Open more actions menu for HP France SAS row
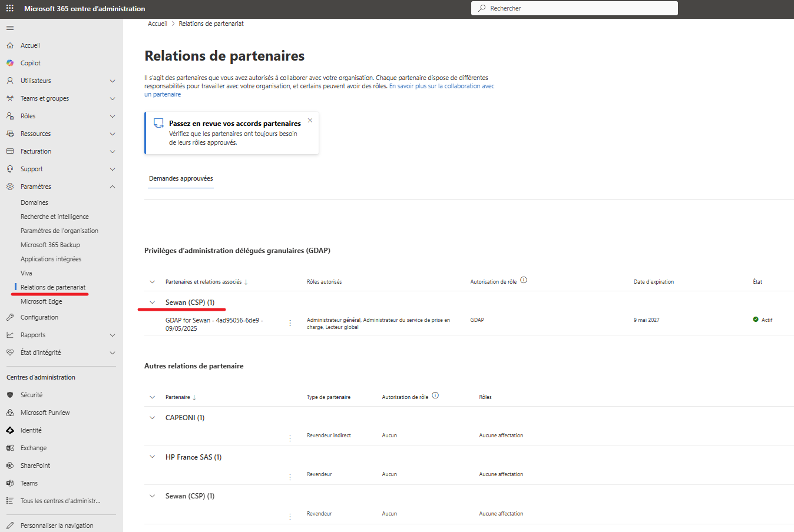 pos(290,477)
